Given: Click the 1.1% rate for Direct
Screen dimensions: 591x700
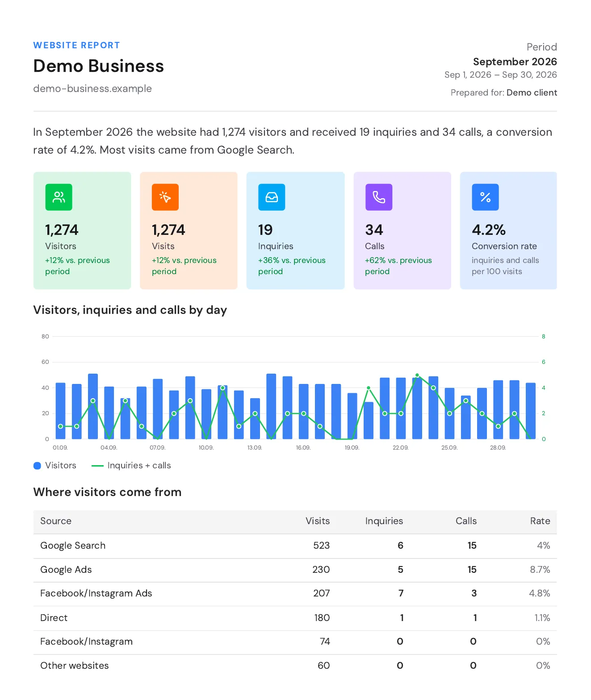Looking at the screenshot, I should 542,618.
